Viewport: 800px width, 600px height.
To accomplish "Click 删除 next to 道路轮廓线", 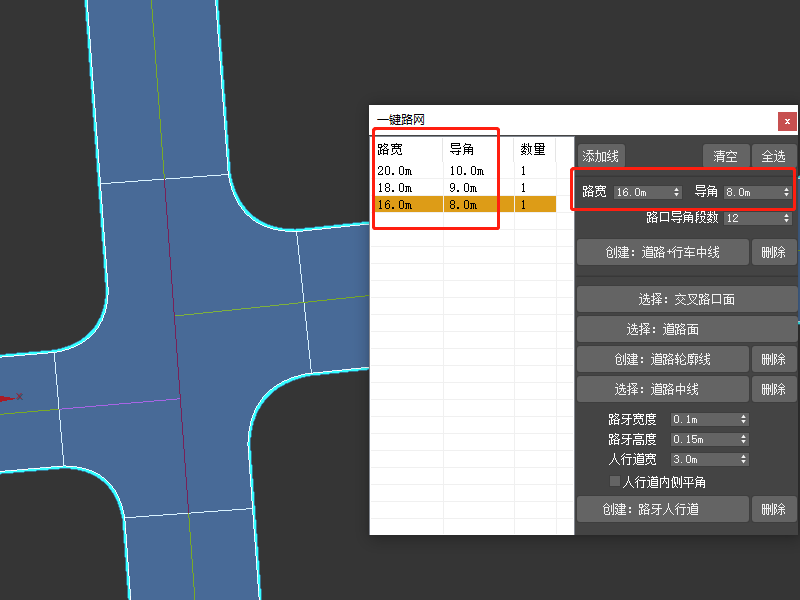I will [773, 359].
